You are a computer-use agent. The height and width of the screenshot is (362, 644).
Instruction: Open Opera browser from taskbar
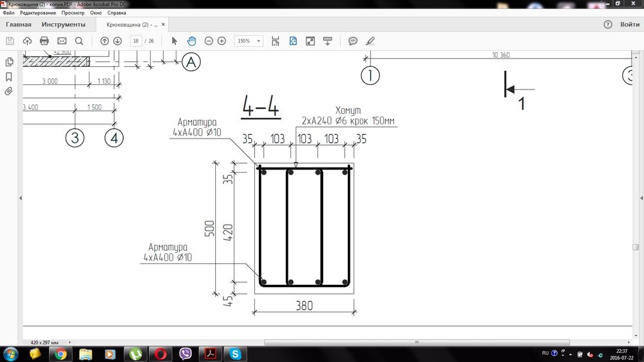(160, 354)
